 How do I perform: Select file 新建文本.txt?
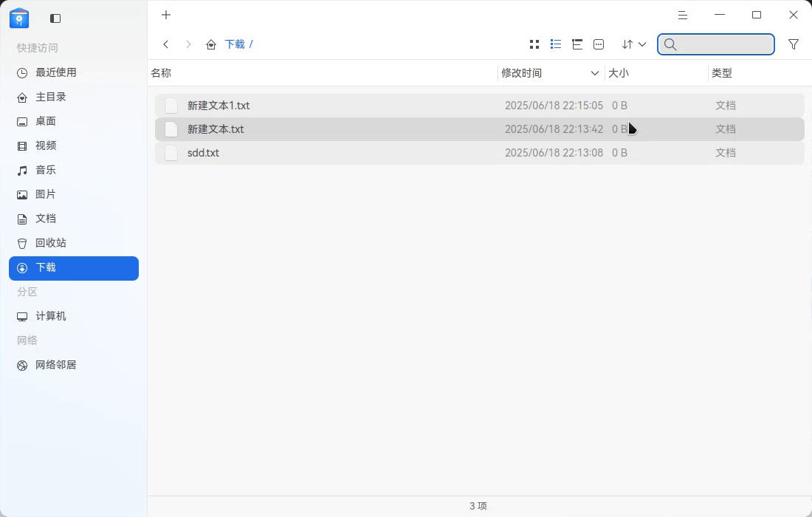(x=480, y=129)
